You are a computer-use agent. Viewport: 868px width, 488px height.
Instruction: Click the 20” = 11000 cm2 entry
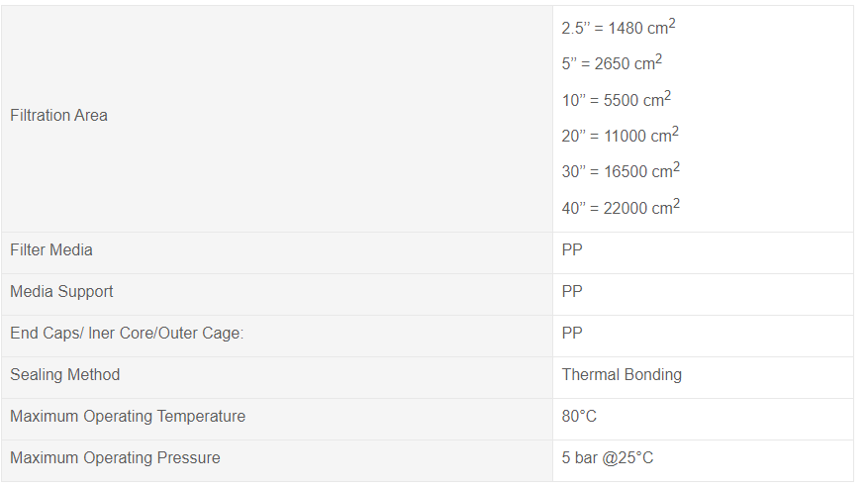coord(620,135)
